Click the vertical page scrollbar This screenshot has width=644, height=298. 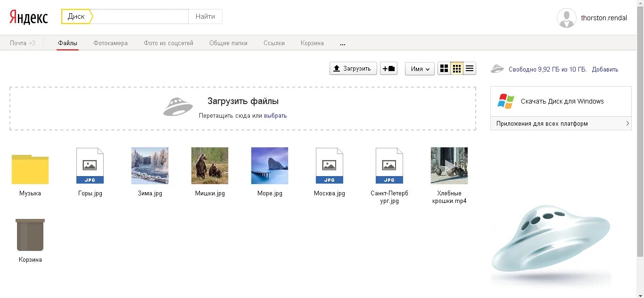pos(640,141)
